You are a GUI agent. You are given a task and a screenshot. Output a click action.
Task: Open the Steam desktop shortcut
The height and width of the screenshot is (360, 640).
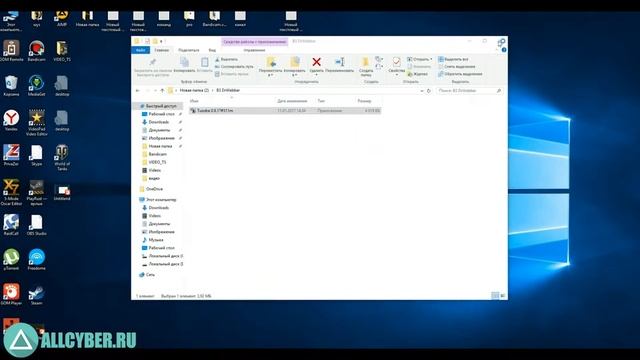pos(36,295)
